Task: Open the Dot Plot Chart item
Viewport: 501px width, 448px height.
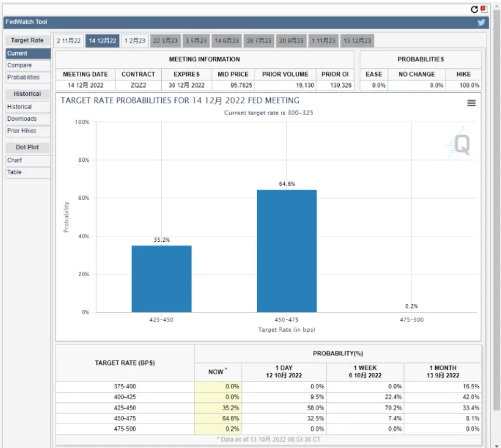Action: [28, 160]
